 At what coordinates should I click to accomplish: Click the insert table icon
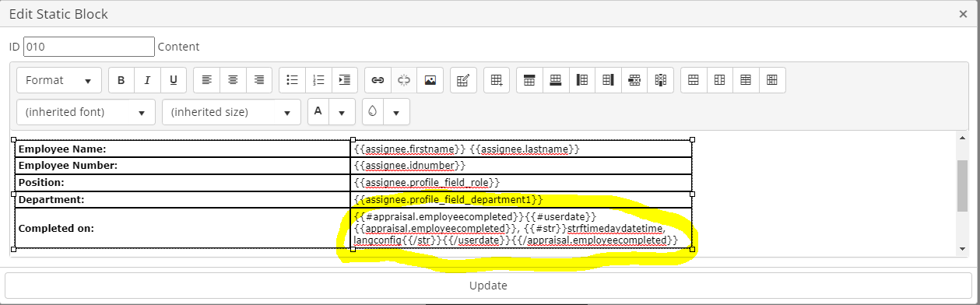[x=497, y=80]
